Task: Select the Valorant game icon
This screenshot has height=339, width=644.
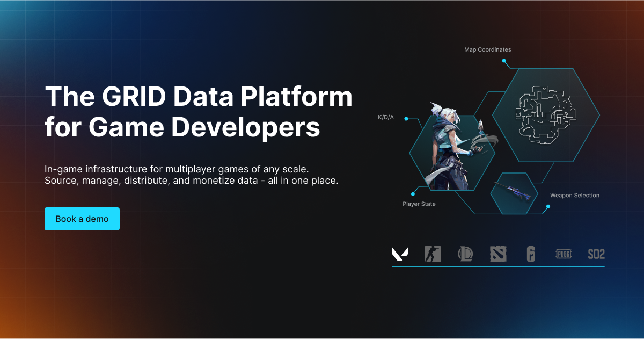Action: pos(400,254)
